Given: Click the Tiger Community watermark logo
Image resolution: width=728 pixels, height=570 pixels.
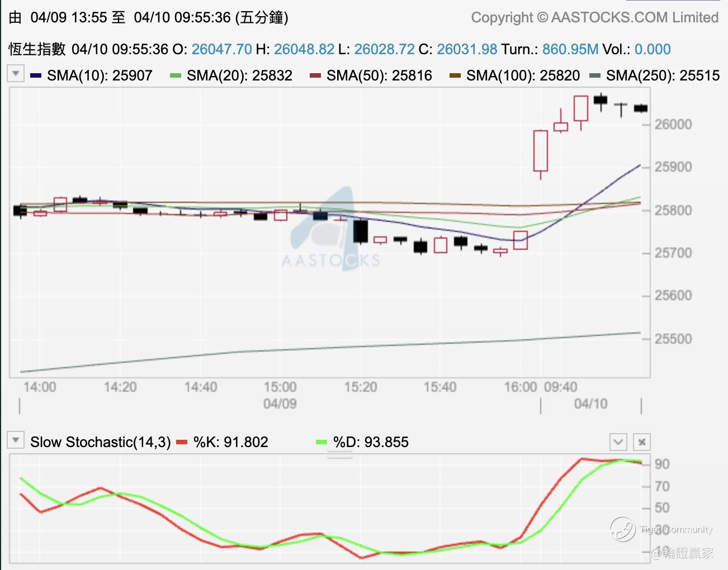Looking at the screenshot, I should click(x=622, y=529).
